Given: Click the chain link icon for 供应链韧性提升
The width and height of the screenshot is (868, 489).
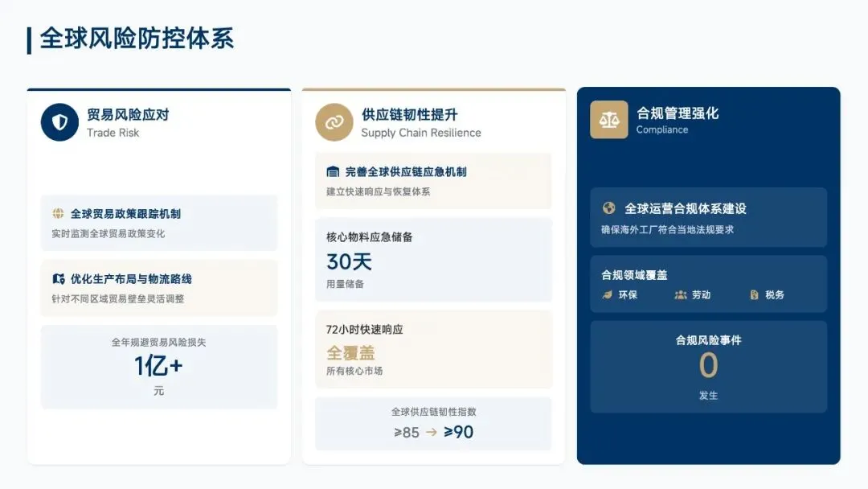Looking at the screenshot, I should [334, 121].
